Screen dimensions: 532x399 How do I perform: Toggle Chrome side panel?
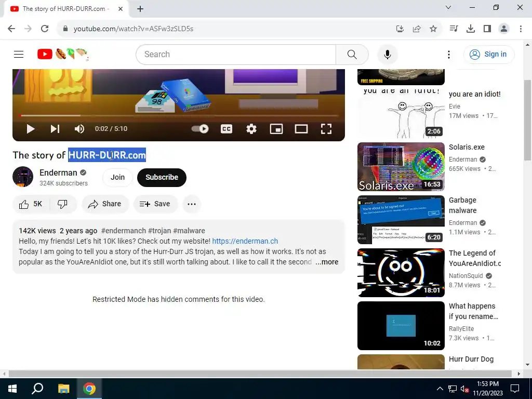[487, 29]
